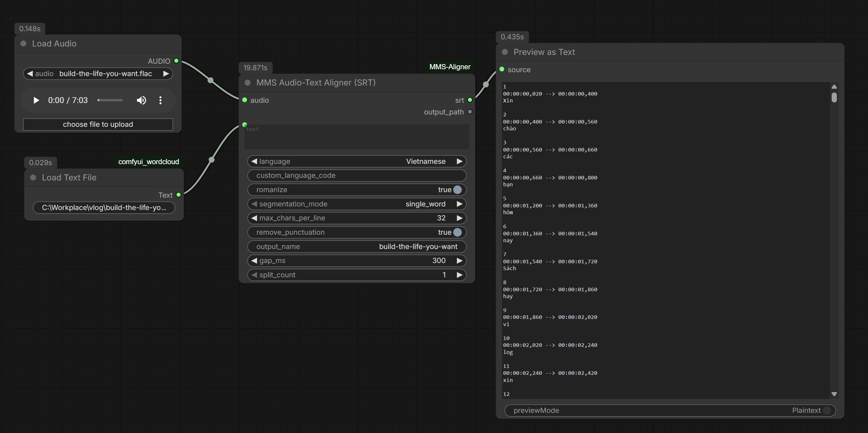
Task: Increase gap_ms value
Action: (460, 261)
